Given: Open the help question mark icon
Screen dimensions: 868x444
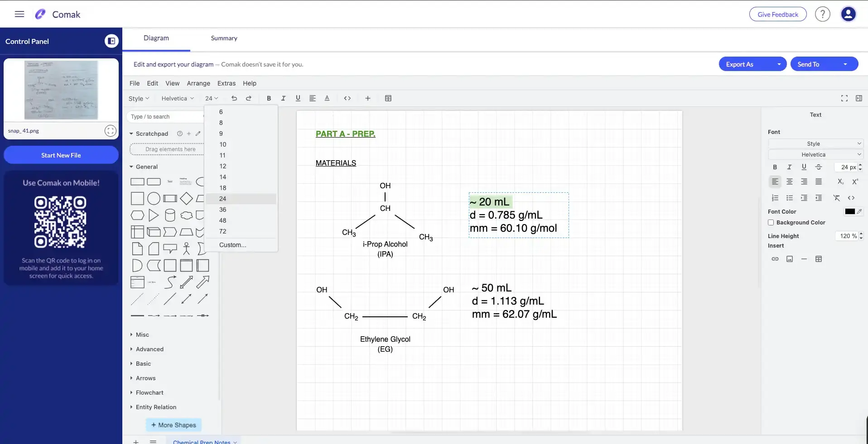Looking at the screenshot, I should coord(822,14).
